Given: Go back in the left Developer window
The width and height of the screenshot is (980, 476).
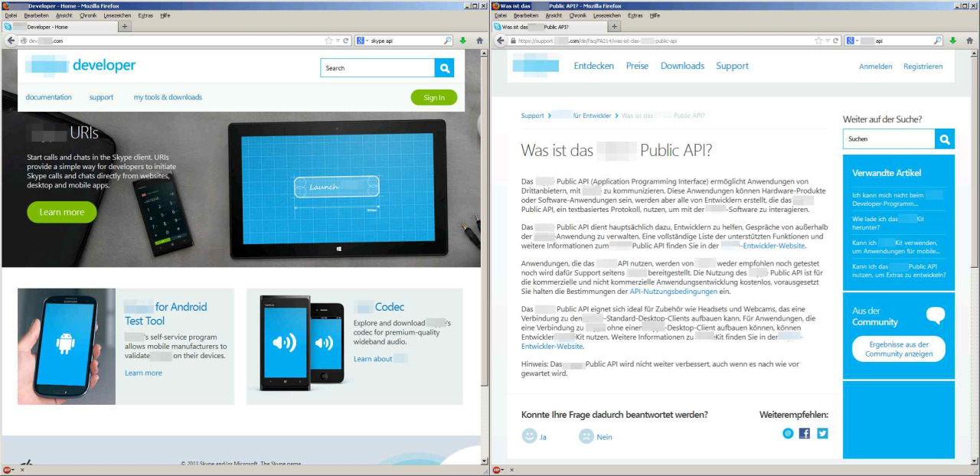Looking at the screenshot, I should 11,41.
